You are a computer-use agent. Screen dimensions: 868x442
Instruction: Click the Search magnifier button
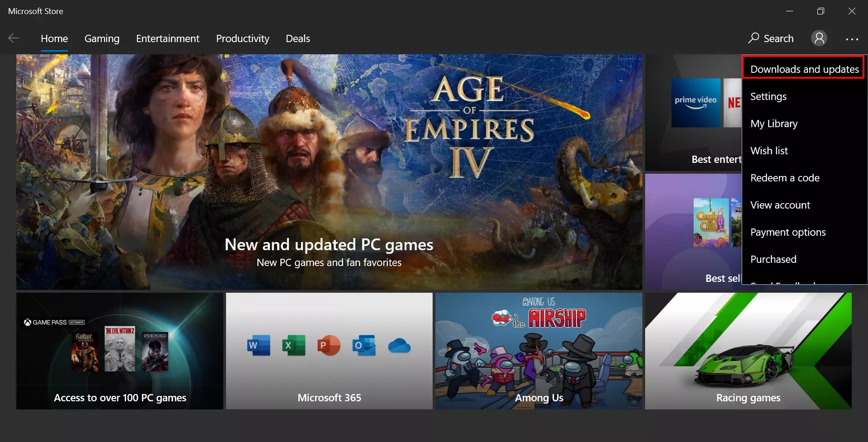click(771, 38)
